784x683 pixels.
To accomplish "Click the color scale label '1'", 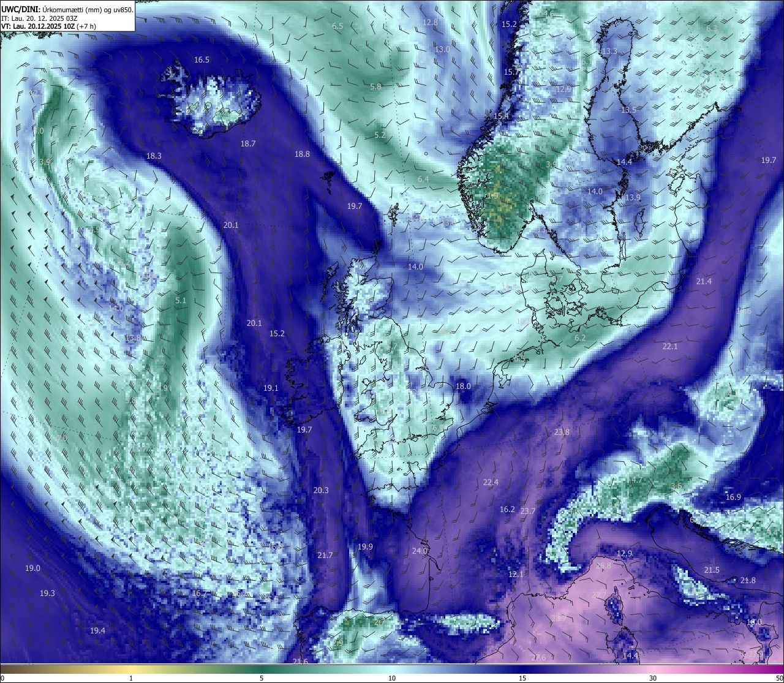I will (x=131, y=678).
